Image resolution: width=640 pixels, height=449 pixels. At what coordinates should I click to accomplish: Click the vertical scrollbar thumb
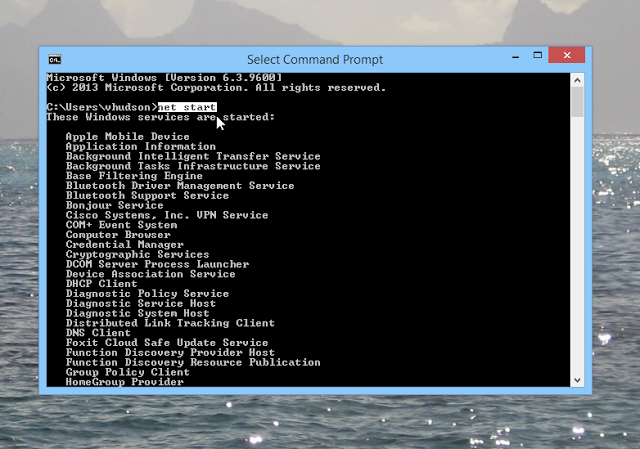click(577, 102)
